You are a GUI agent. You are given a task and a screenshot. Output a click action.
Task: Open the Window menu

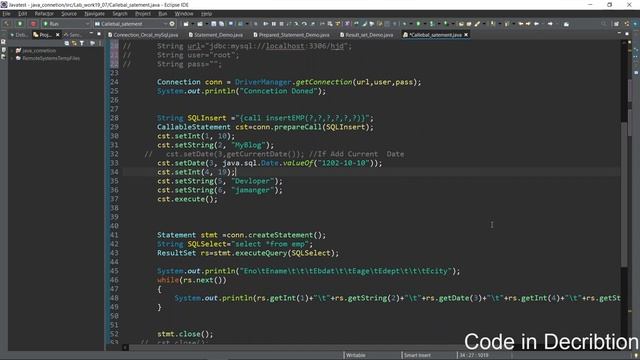184,13
